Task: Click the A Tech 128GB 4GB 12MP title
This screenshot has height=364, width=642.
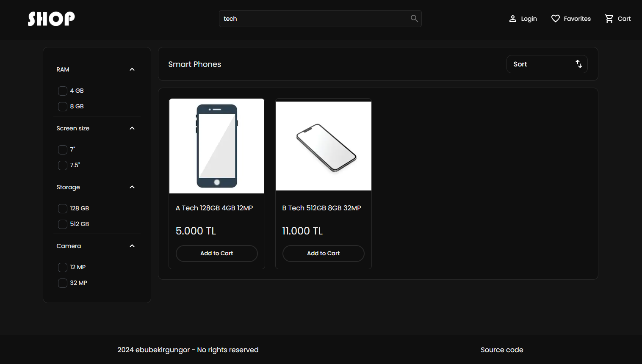Action: (214, 208)
